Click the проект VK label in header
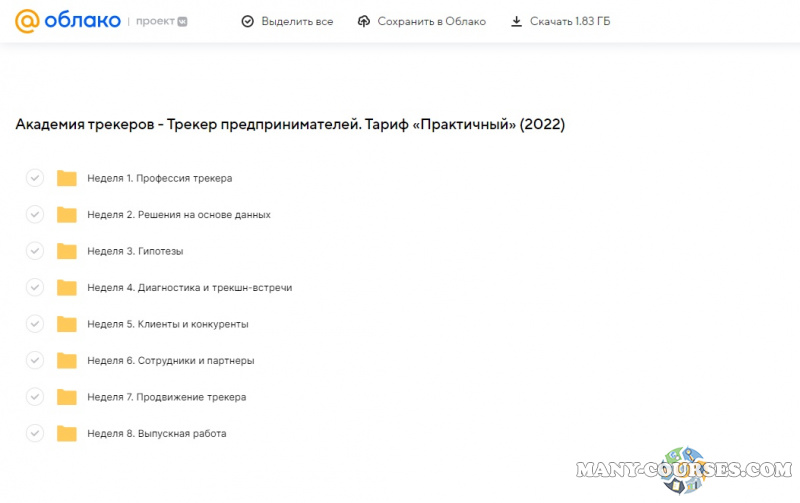This screenshot has width=800, height=503. tap(160, 21)
